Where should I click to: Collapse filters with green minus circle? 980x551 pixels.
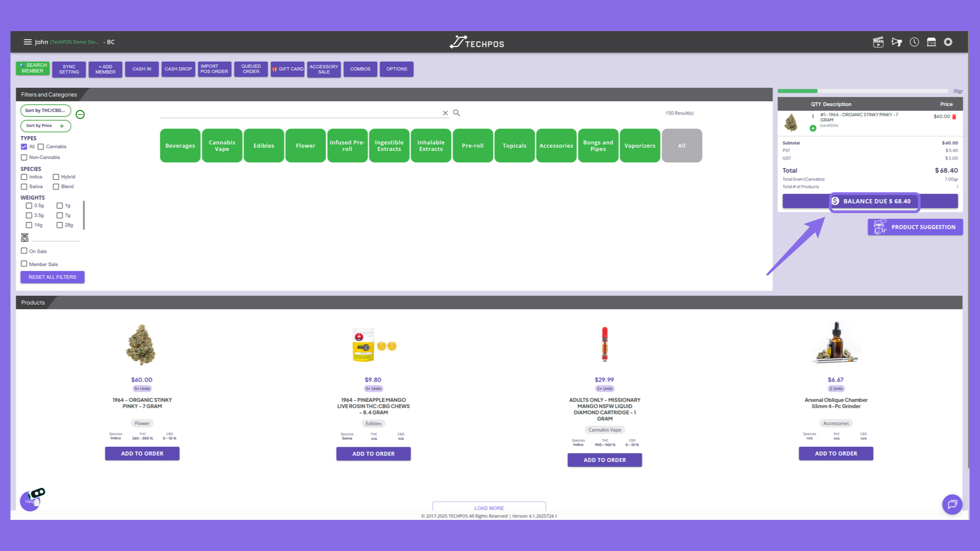coord(80,114)
